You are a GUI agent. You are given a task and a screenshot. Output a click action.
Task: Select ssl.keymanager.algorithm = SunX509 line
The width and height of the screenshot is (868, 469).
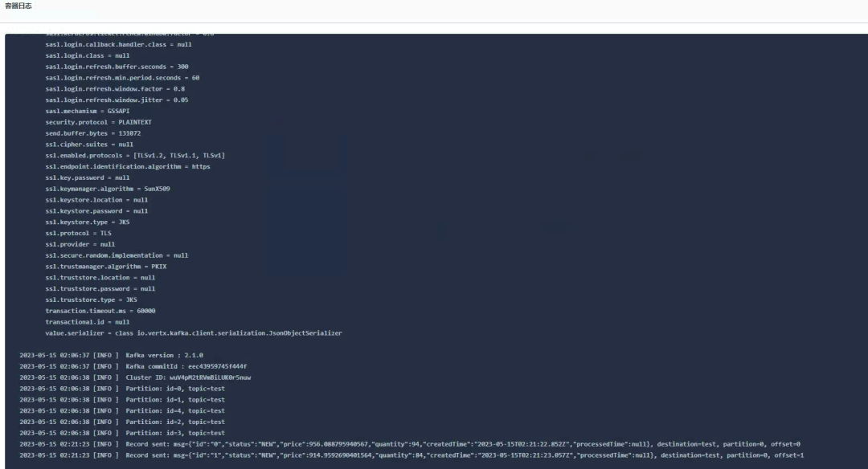pyautogui.click(x=108, y=189)
